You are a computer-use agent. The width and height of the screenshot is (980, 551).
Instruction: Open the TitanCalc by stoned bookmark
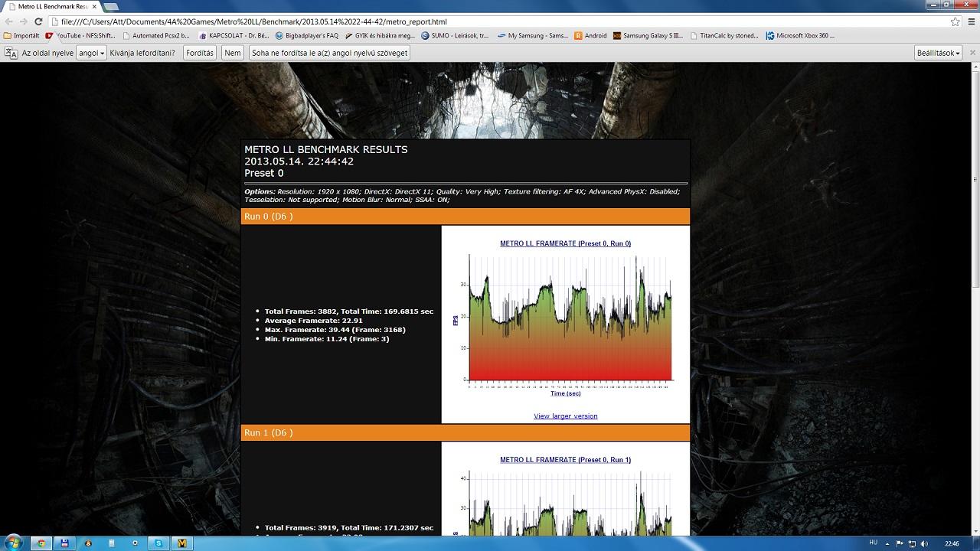click(x=724, y=35)
